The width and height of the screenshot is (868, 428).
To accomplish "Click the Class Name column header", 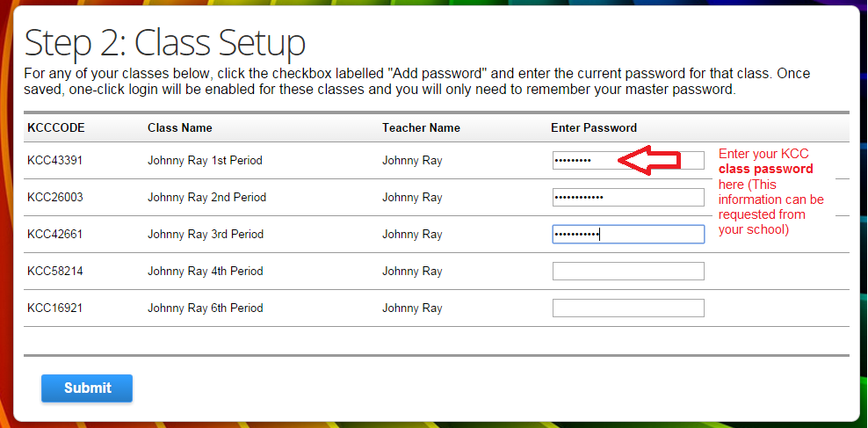I will point(180,128).
